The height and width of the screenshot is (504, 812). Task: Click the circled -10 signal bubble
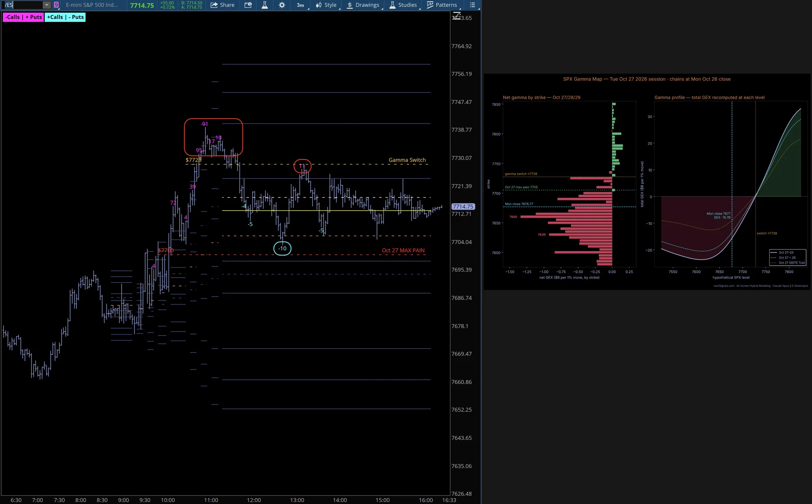(282, 248)
